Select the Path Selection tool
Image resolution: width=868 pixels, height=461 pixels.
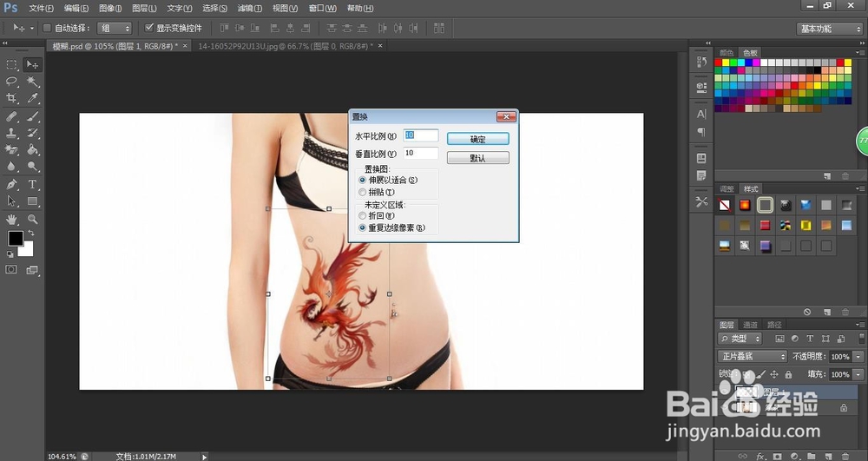point(11,201)
